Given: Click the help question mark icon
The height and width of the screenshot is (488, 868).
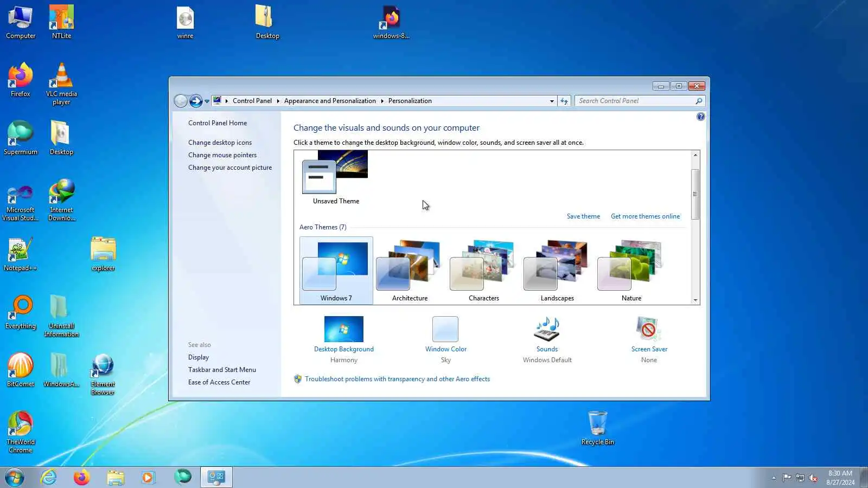Looking at the screenshot, I should pos(700,117).
